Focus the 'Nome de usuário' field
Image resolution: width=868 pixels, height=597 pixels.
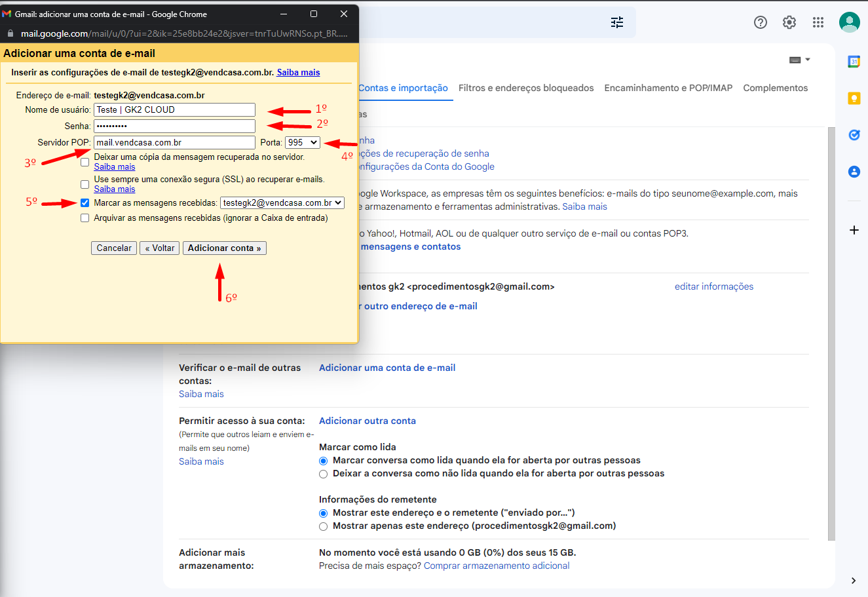(174, 110)
